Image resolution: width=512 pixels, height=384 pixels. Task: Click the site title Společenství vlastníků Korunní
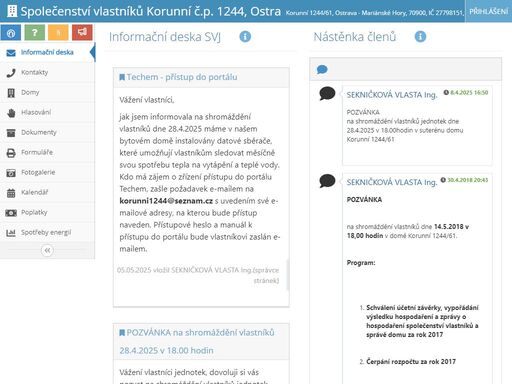coord(151,11)
